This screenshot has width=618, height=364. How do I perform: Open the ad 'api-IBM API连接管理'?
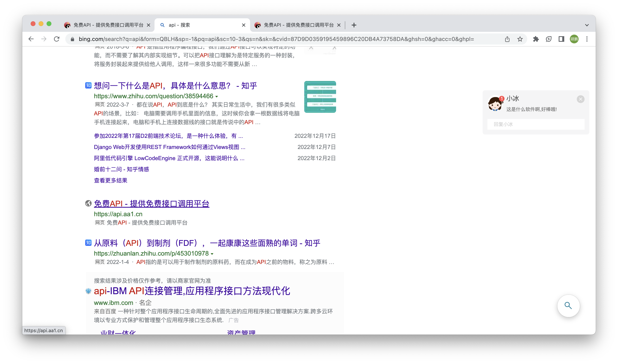[x=192, y=291]
